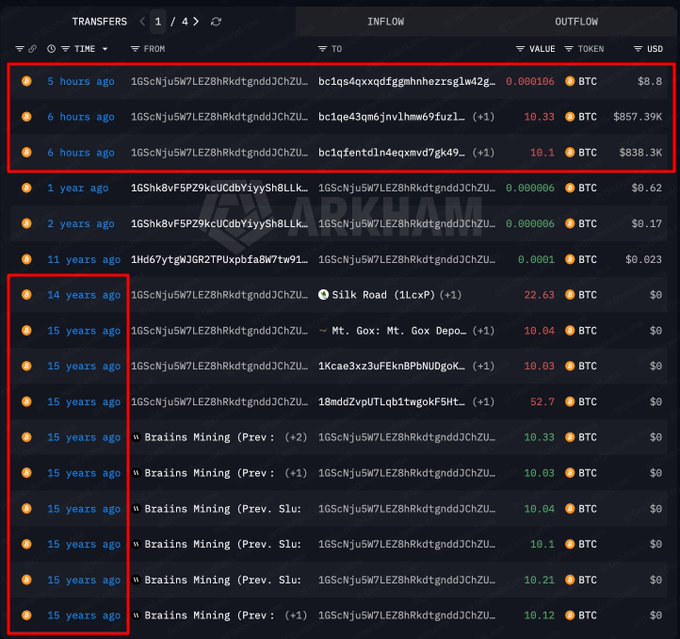Open bc1qfentdln4eqxmvd7gk49 destination address

[x=391, y=153]
